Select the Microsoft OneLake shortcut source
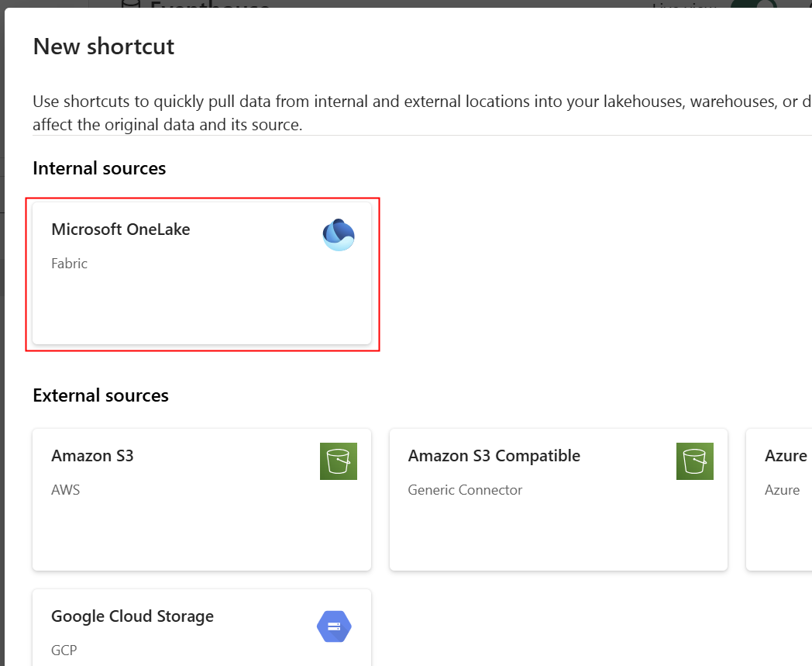 201,271
